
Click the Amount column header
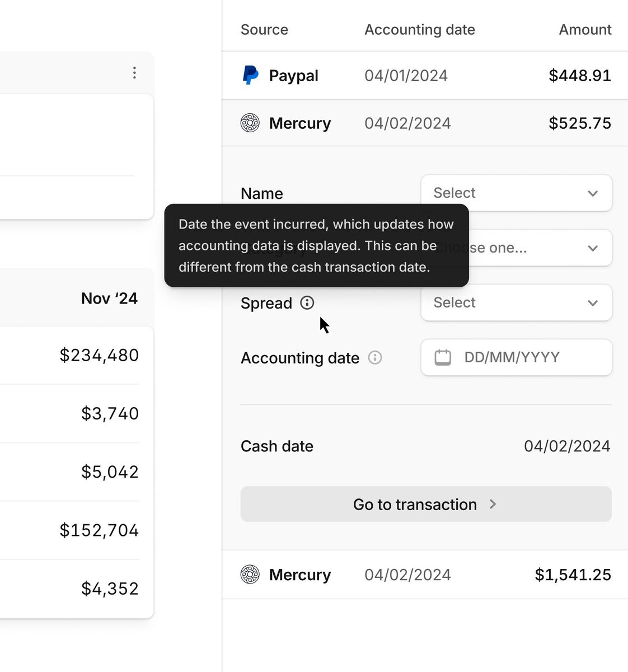pyautogui.click(x=585, y=30)
